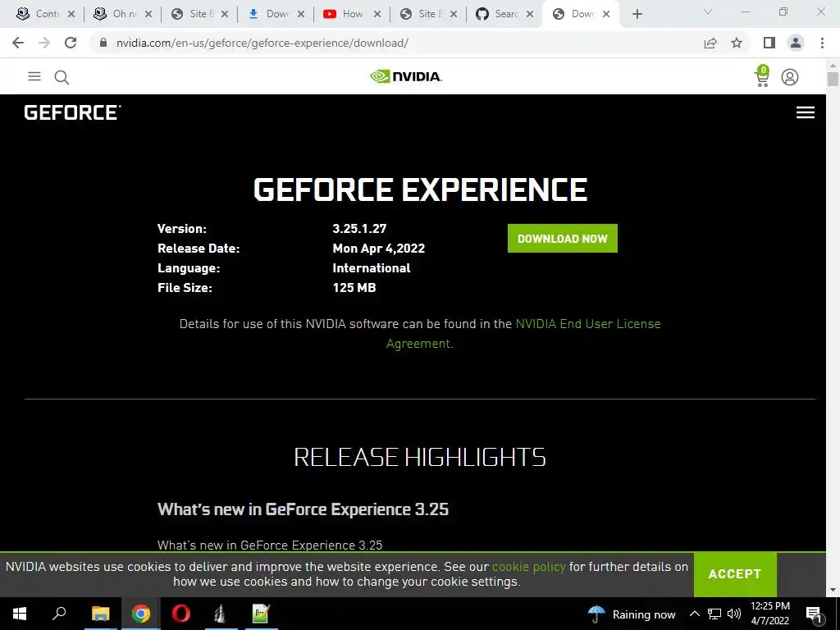The width and height of the screenshot is (840, 630).
Task: Switch to the 'Site' tab beside the GitHub tab
Action: (429, 14)
